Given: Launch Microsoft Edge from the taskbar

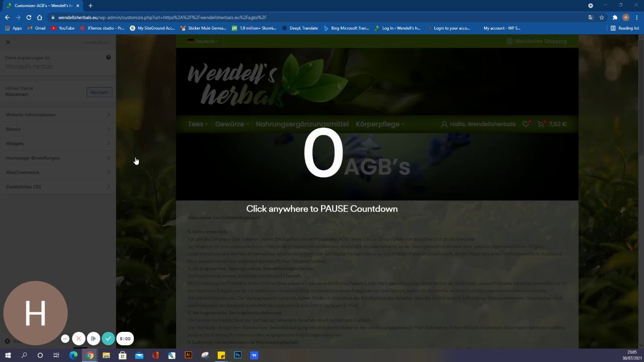Looking at the screenshot, I should click(x=73, y=355).
